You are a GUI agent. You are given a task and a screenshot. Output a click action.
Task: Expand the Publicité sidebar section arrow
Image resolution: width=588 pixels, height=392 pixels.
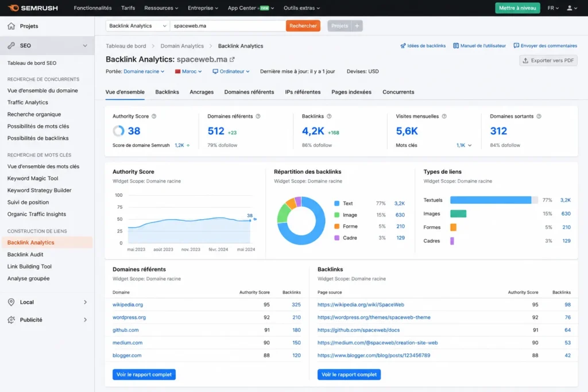coord(85,320)
